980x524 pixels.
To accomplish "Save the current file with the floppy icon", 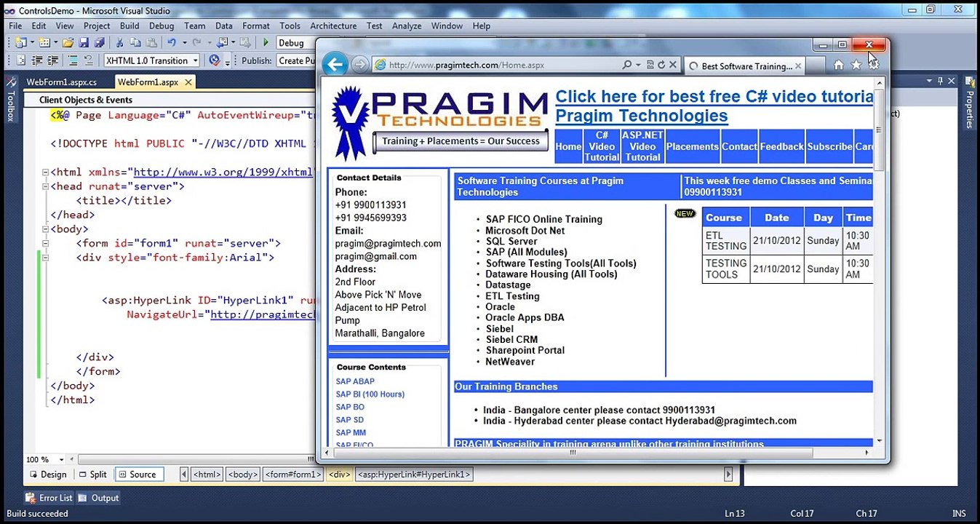I will tap(84, 43).
